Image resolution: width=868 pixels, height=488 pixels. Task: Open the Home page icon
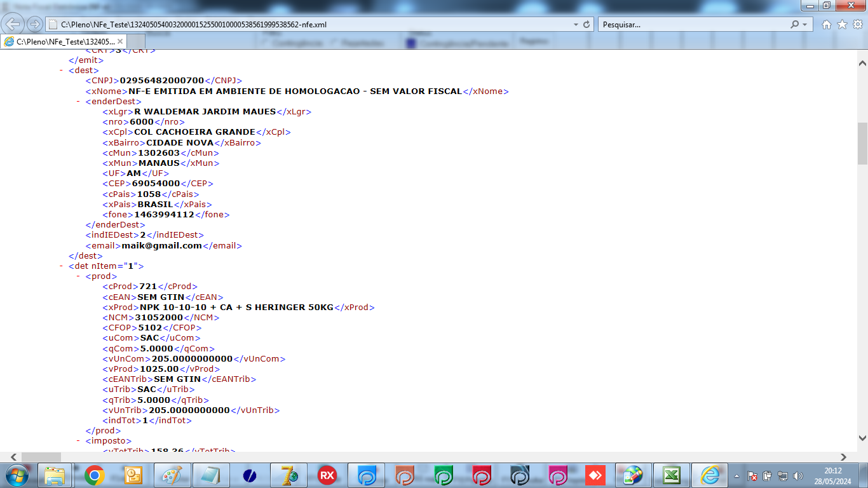[x=827, y=25]
